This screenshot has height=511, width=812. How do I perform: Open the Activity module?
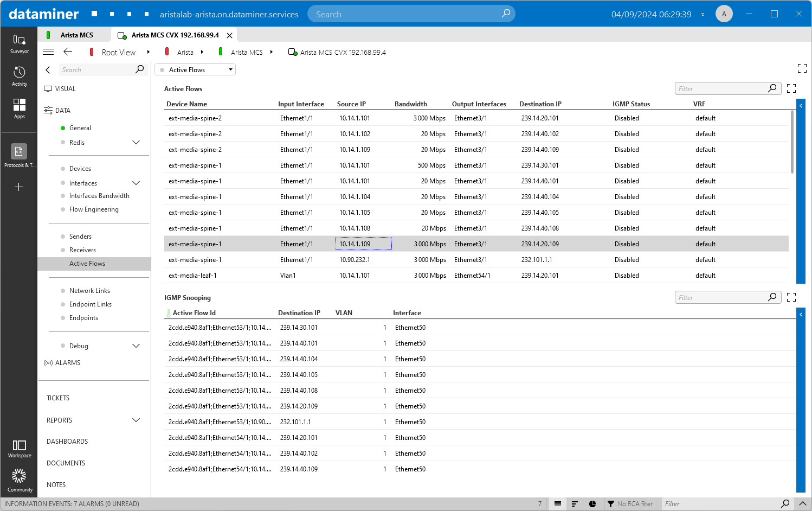pos(19,76)
